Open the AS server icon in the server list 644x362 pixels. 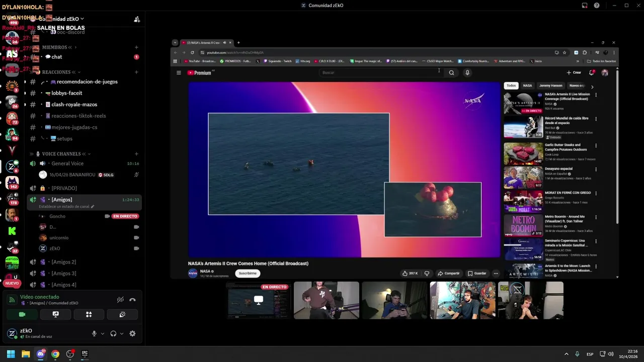click(12, 54)
